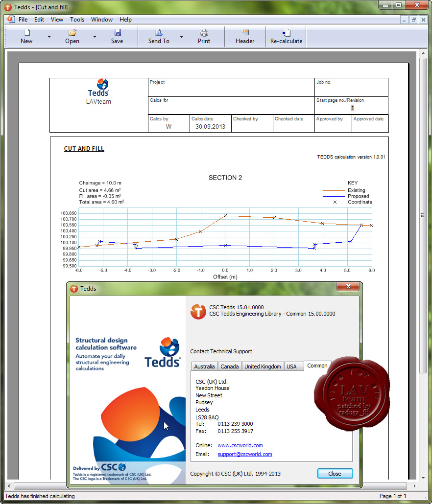Close the inner Cut and fill document
432x504 pixels.
click(x=423, y=20)
